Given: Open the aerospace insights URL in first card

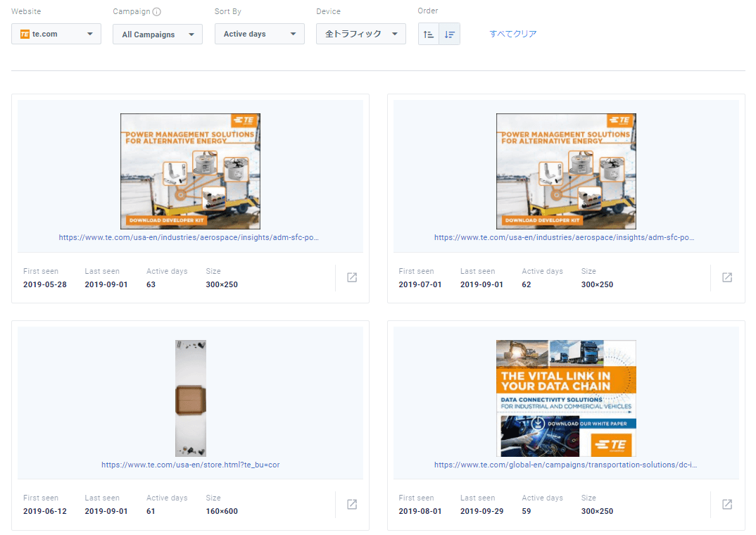Looking at the screenshot, I should click(190, 238).
